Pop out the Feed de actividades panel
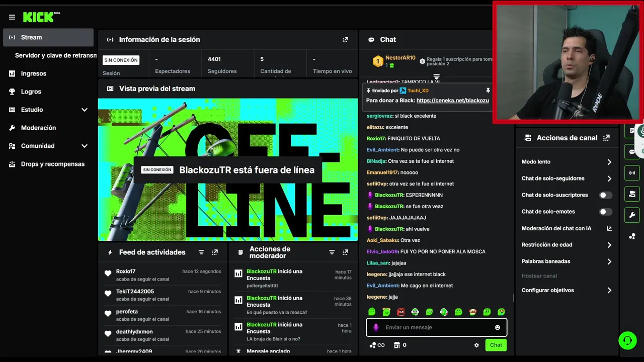 tap(215, 252)
